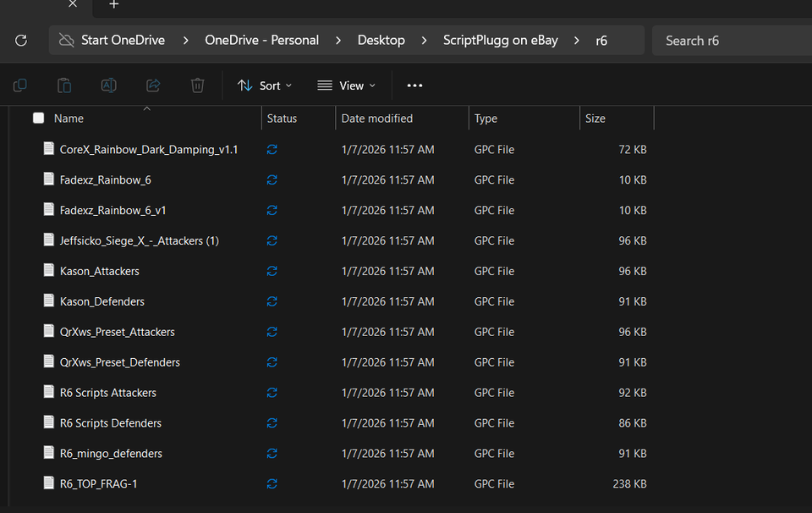Image resolution: width=812 pixels, height=513 pixels.
Task: Click the Paste clipboard icon
Action: (64, 85)
